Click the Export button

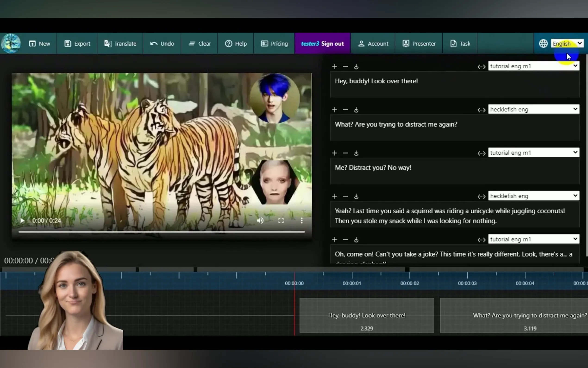[x=77, y=44]
